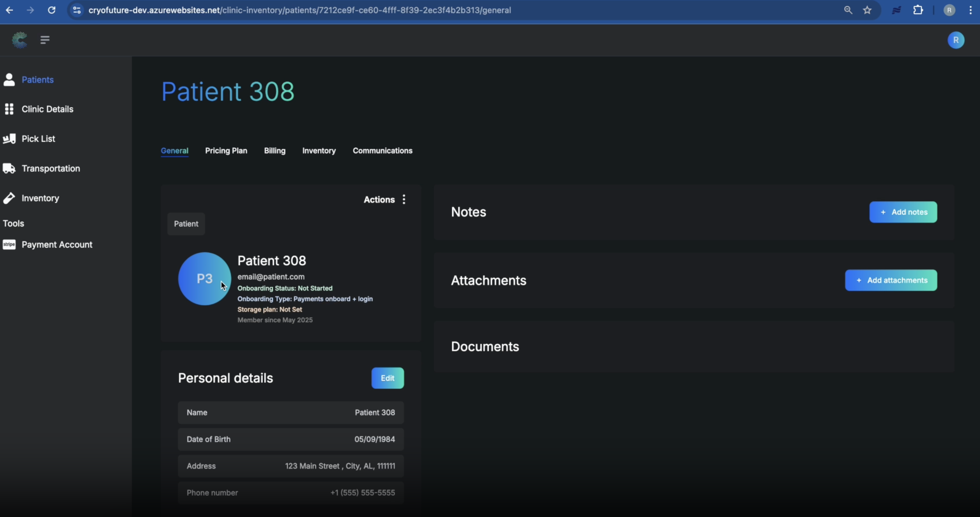This screenshot has height=517, width=980.
Task: Click the Phone number field
Action: 290,492
